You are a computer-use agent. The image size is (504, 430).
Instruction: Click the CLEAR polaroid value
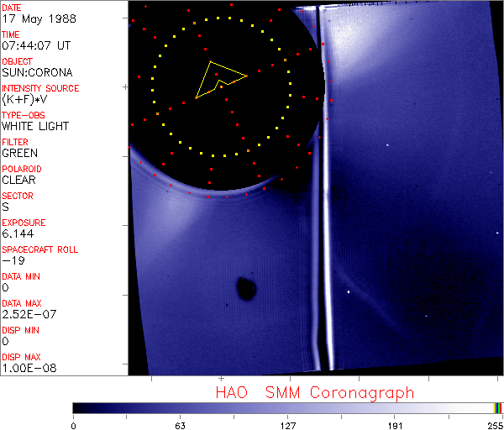click(x=19, y=180)
